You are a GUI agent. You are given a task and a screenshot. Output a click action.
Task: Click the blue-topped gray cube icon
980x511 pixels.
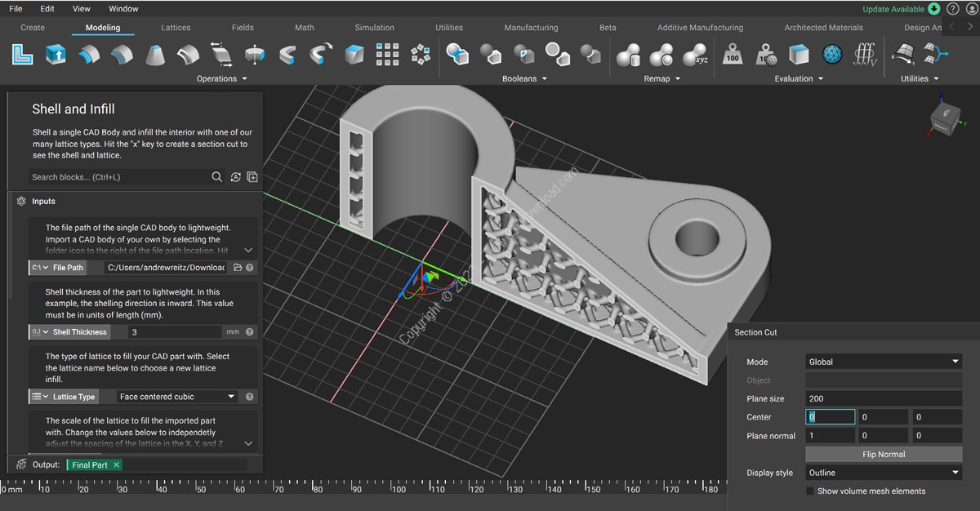pyautogui.click(x=354, y=55)
